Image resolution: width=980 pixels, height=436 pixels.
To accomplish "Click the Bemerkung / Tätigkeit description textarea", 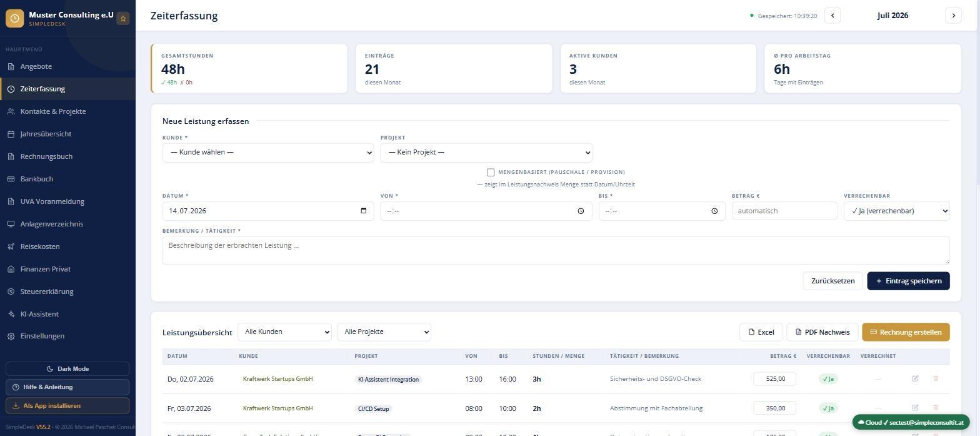I will coord(556,250).
